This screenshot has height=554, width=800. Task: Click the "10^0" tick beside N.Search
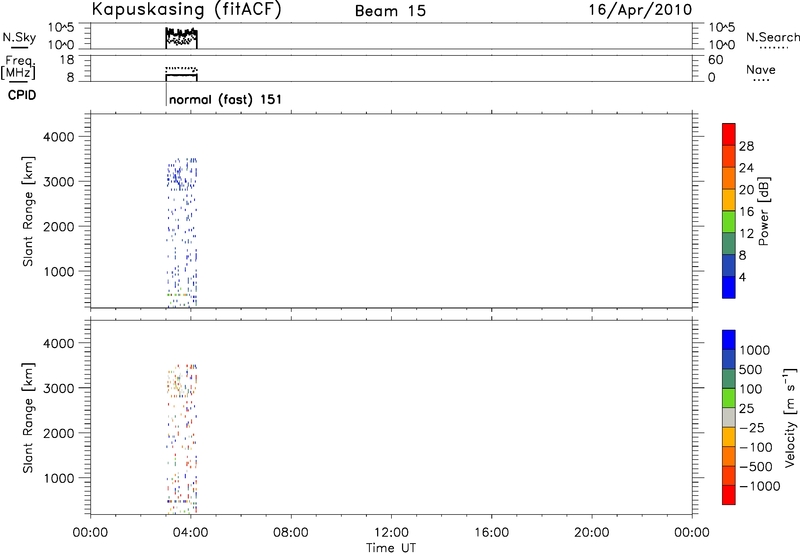coord(721,45)
